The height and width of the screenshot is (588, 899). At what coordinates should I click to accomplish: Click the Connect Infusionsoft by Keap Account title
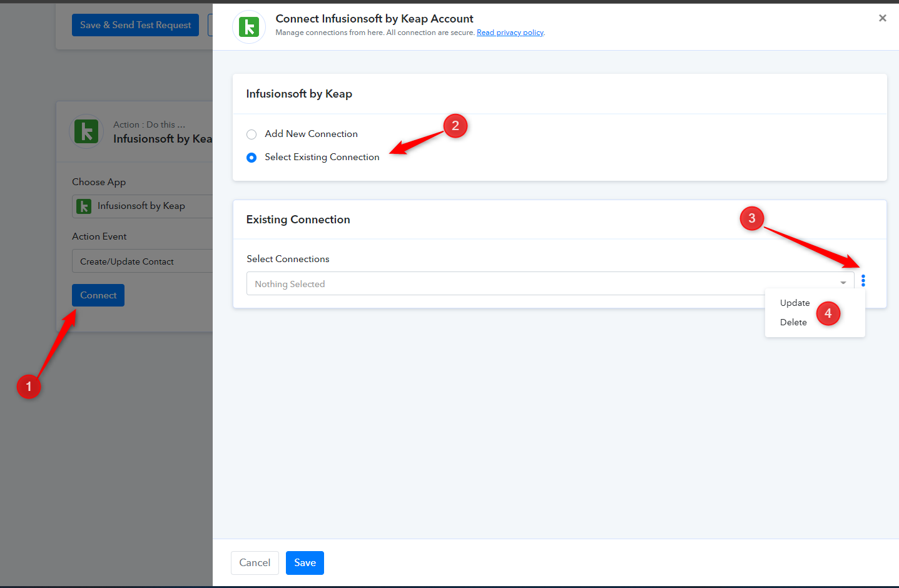tap(374, 19)
